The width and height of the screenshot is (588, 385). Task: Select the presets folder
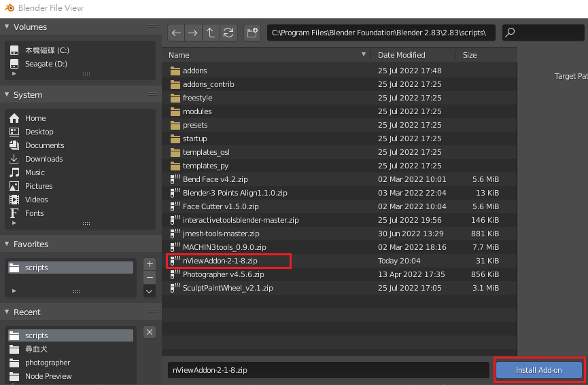(x=340, y=125)
